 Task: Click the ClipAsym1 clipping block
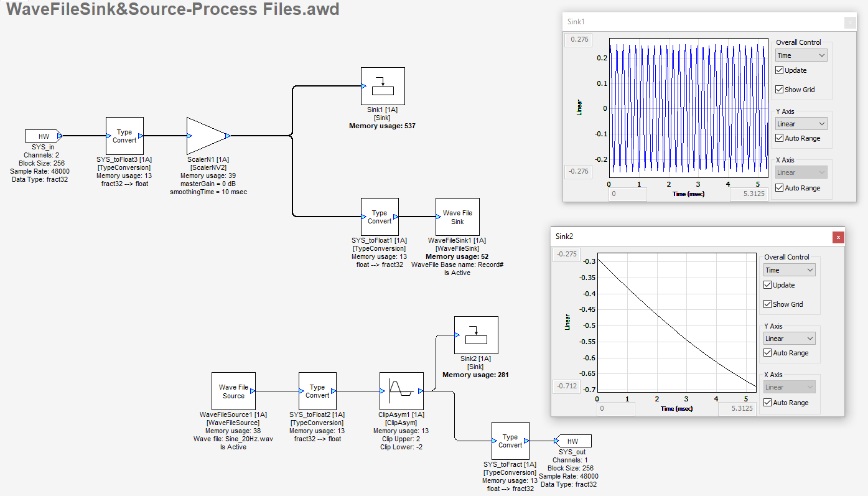[x=401, y=391]
